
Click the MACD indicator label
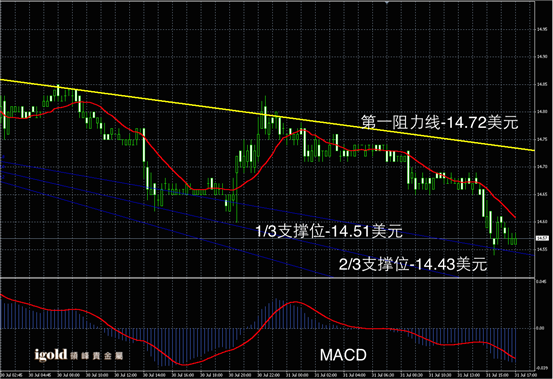pos(343,355)
